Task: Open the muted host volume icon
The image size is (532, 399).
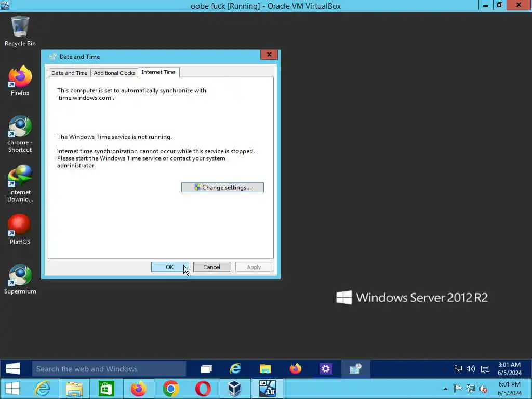Action: click(483, 389)
